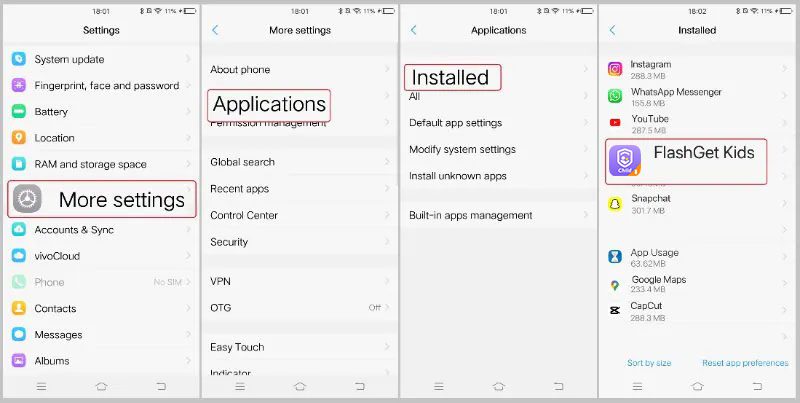Tap the Battery settings icon
This screenshot has width=800, height=403.
click(19, 111)
